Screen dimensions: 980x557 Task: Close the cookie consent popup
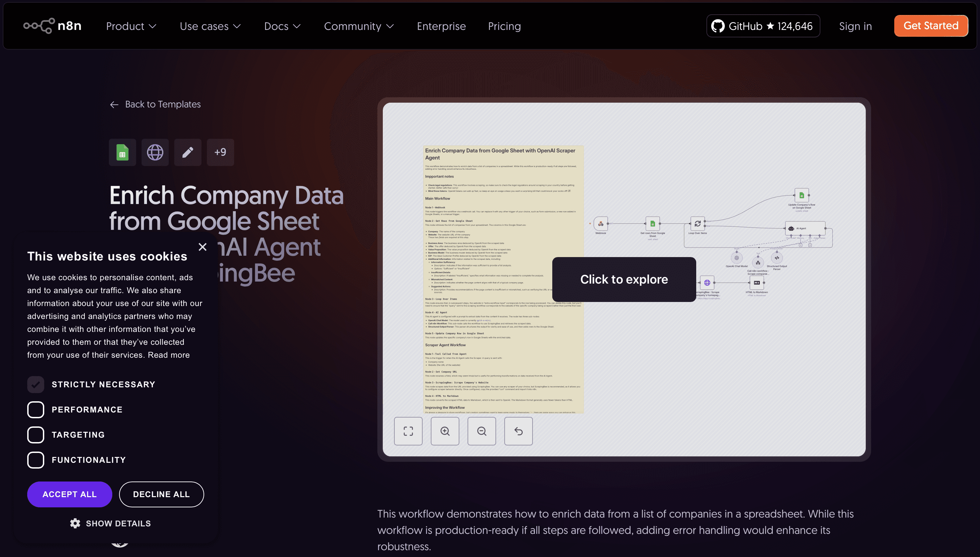(x=202, y=247)
